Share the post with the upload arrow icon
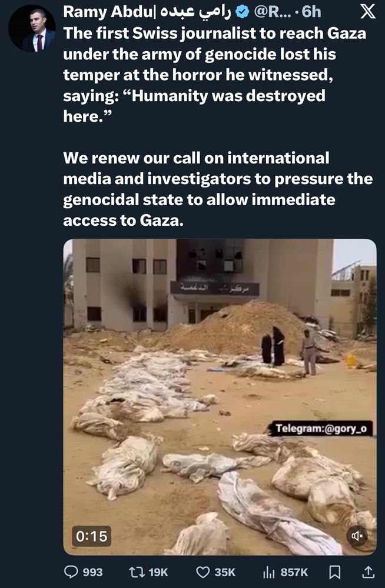The height and width of the screenshot is (588, 385). point(368,572)
